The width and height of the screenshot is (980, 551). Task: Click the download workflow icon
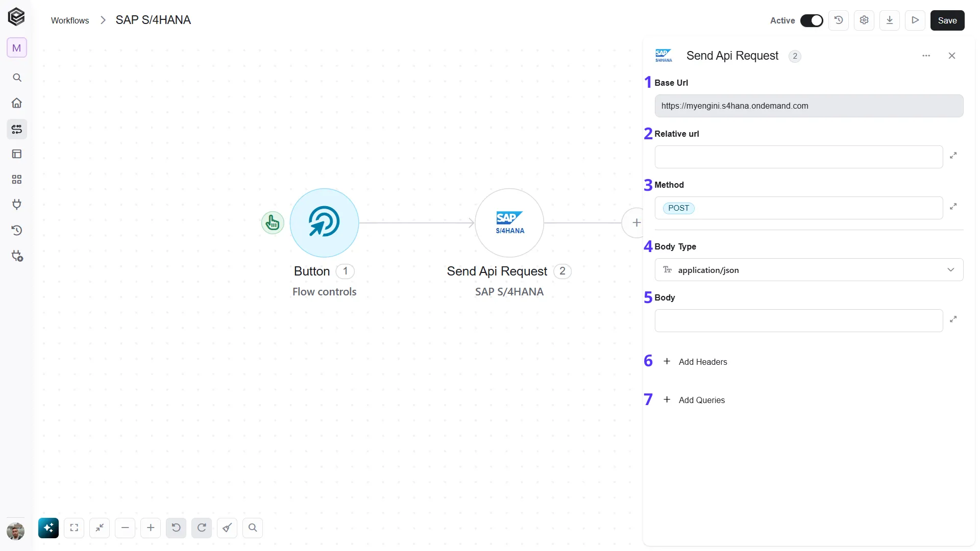point(890,20)
